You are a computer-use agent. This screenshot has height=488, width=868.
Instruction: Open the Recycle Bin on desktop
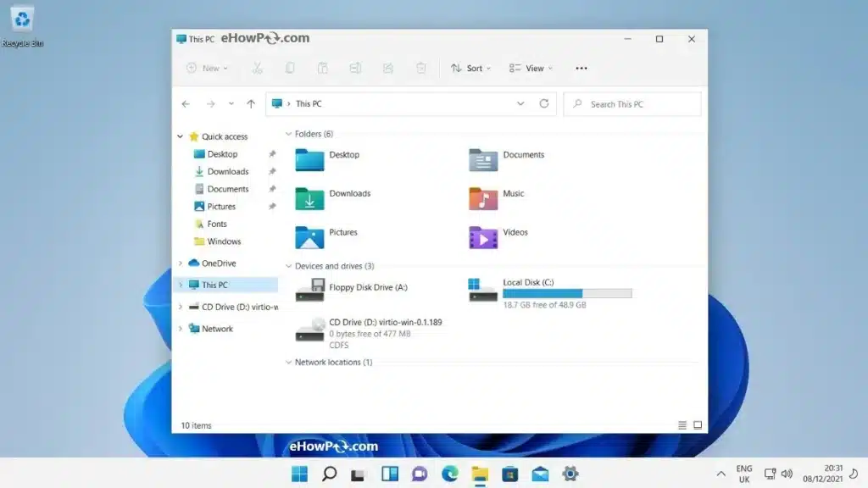pos(22,26)
